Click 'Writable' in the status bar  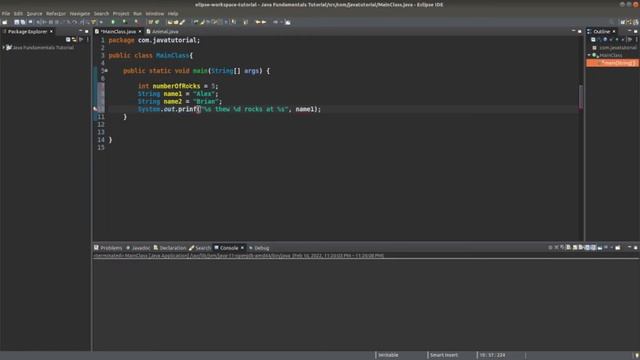coord(388,355)
